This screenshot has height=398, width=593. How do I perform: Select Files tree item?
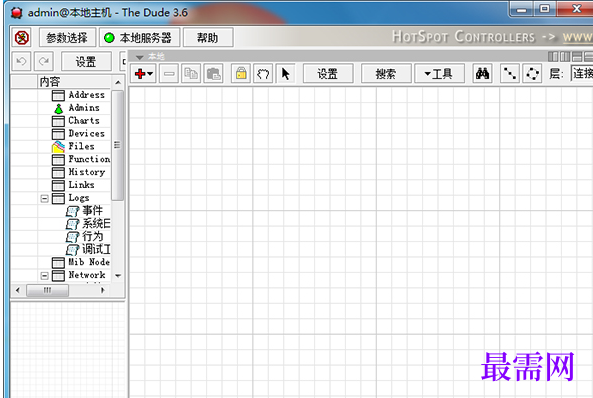tap(81, 146)
